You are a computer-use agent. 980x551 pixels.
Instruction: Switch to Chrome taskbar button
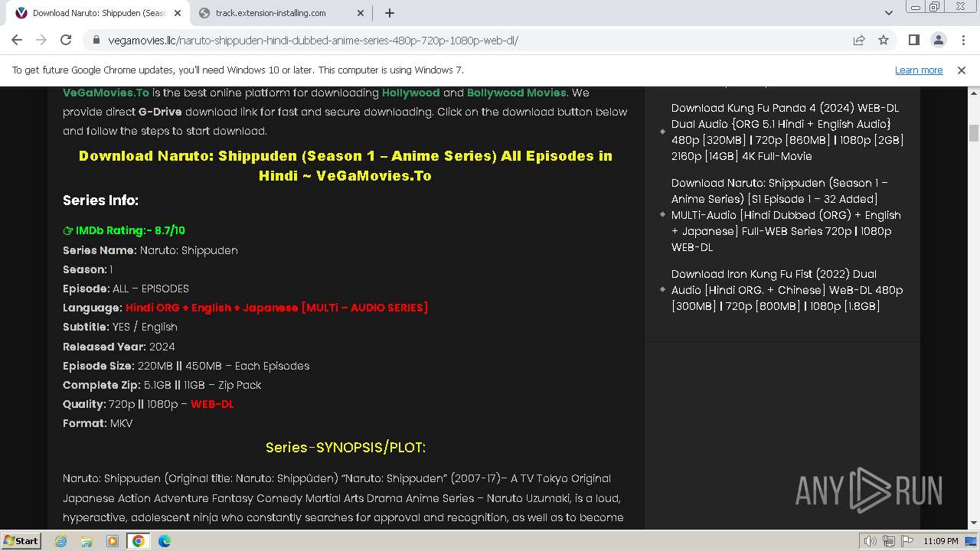[x=139, y=541]
